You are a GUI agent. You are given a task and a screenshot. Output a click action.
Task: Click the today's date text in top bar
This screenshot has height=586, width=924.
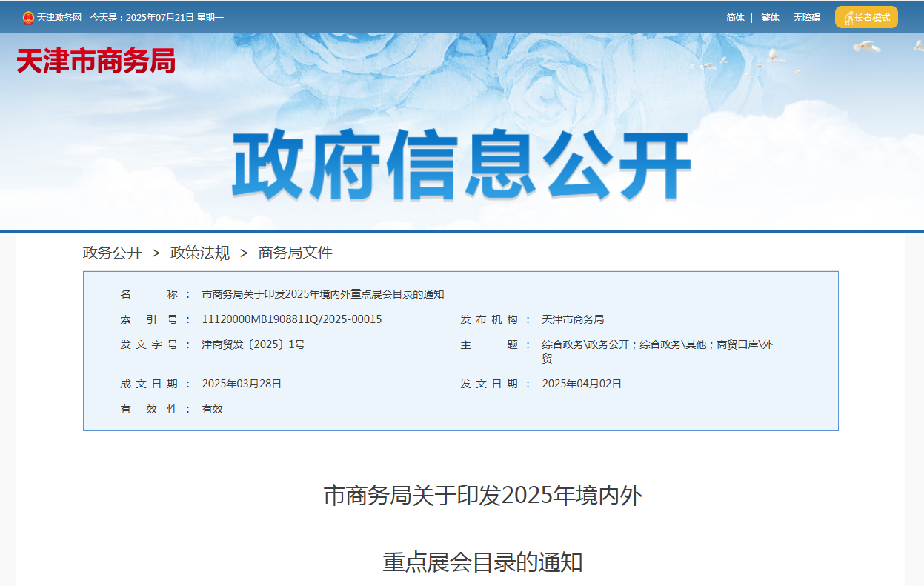(x=156, y=18)
